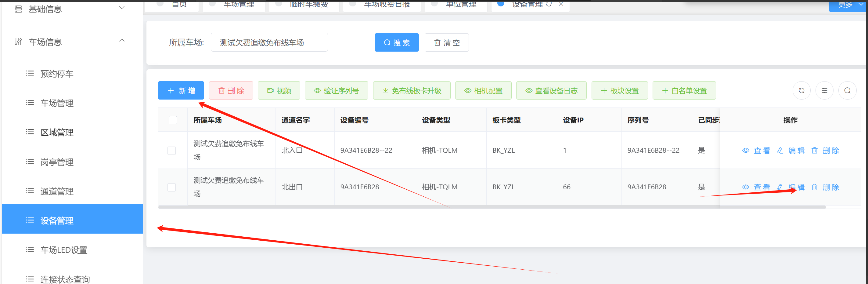Click 删除 in the 北出口 row
This screenshot has width=868, height=284.
[825, 187]
